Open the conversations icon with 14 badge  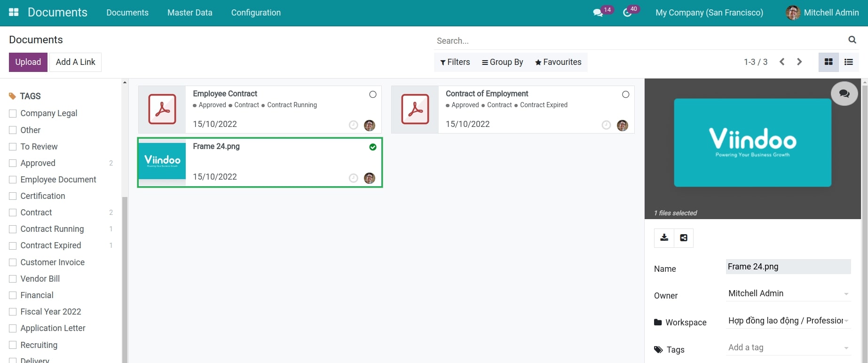[x=598, y=13]
